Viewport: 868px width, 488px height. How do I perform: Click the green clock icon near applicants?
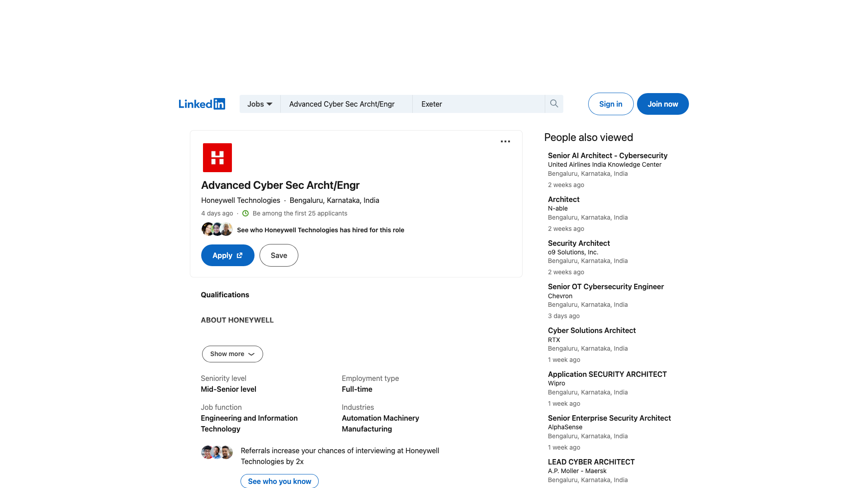pos(245,213)
